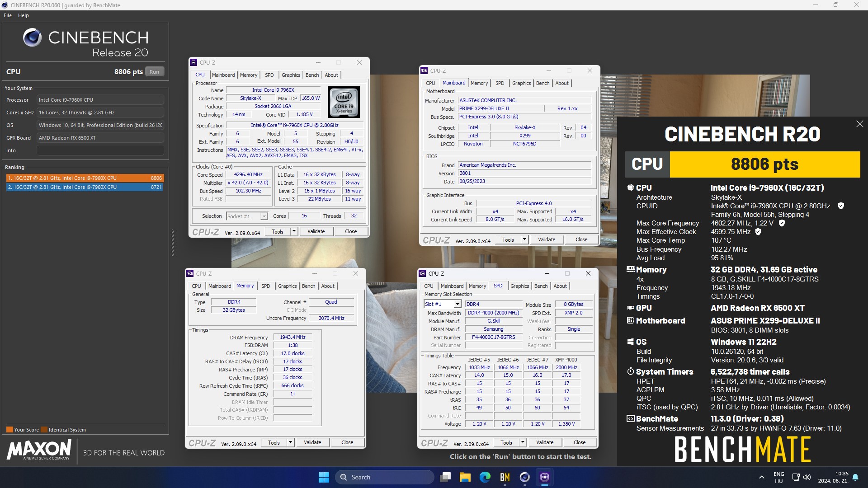Click the 8806 pts yellow score banner
Screen dimensions: 868x488
[x=765, y=164]
